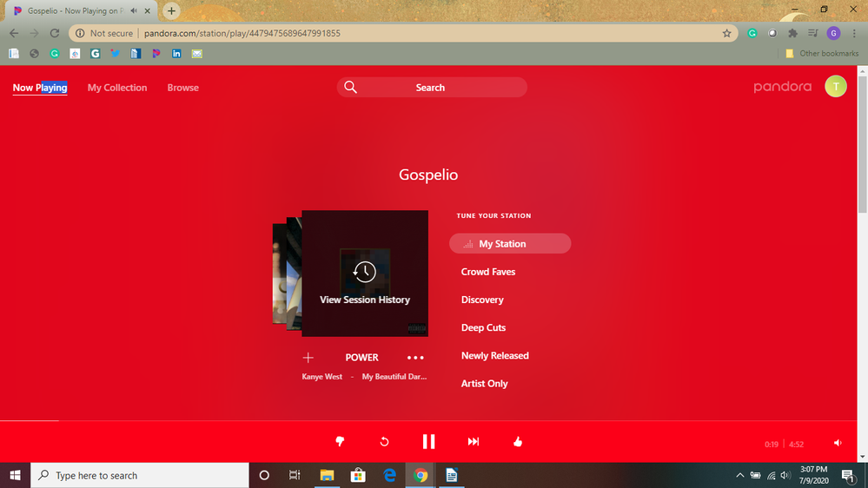
Task: Open the media control toolbar icon
Action: pyautogui.click(x=812, y=33)
